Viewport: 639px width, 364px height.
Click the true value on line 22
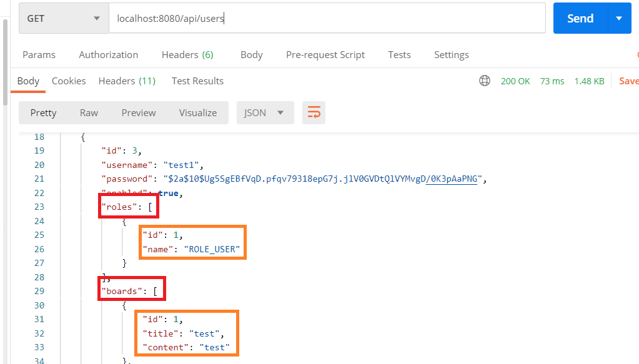click(x=168, y=193)
